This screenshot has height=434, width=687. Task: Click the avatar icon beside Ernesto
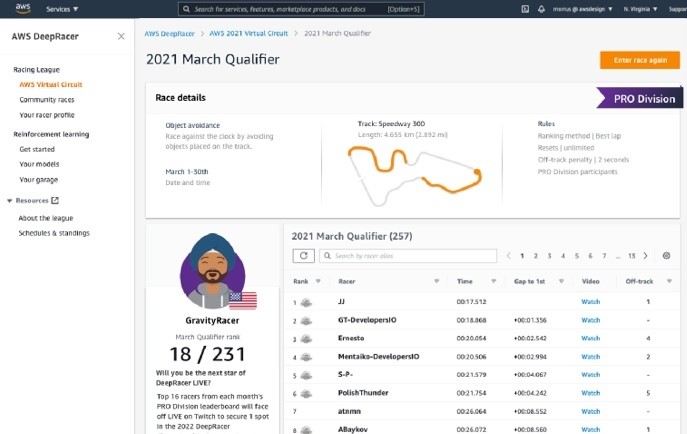(306, 339)
